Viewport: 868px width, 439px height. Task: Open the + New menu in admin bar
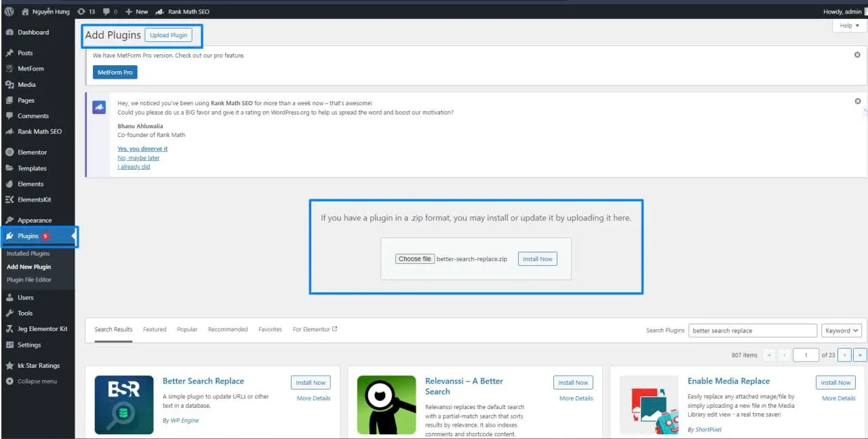[136, 12]
